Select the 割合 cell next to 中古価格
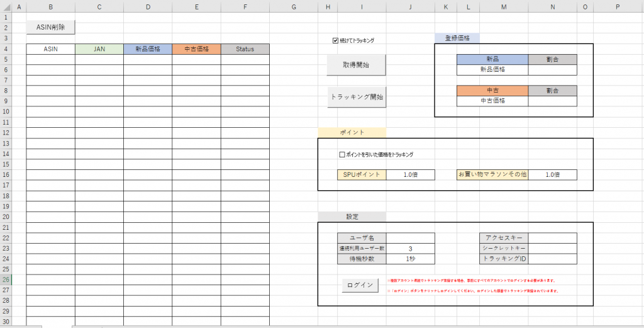 point(552,101)
